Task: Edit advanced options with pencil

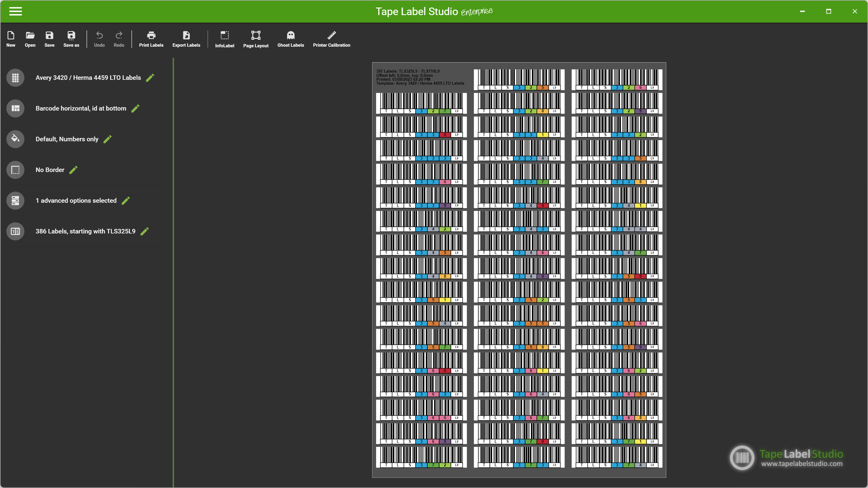Action: (x=126, y=201)
